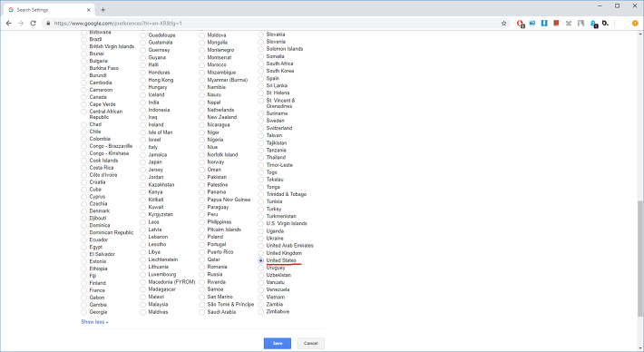
Task: Select United Arab Emirates region
Action: (261, 246)
